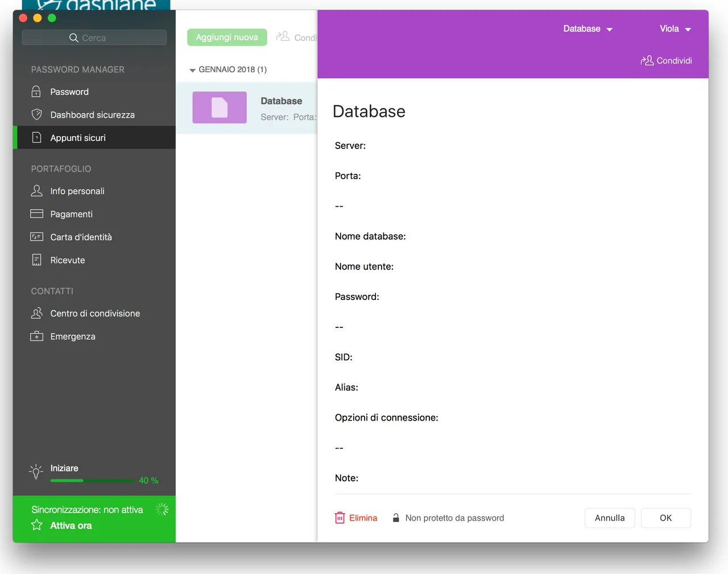Screen dimensions: 728x574
Task: Click the Emergenza first-aid kit icon
Action: (36, 336)
